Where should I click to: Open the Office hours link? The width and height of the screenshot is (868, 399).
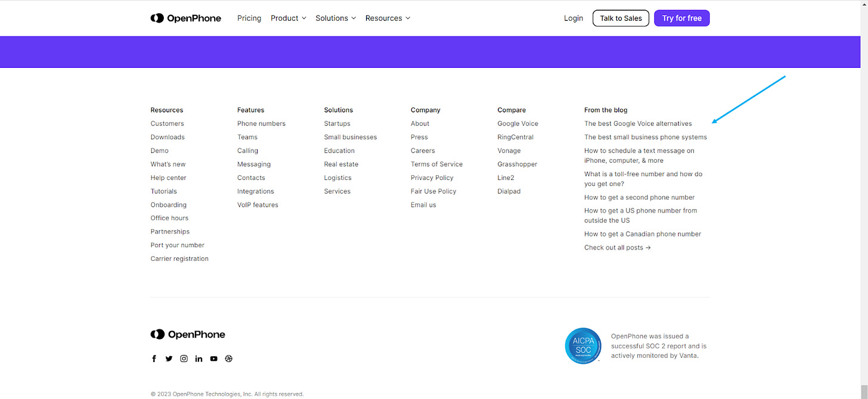(169, 218)
